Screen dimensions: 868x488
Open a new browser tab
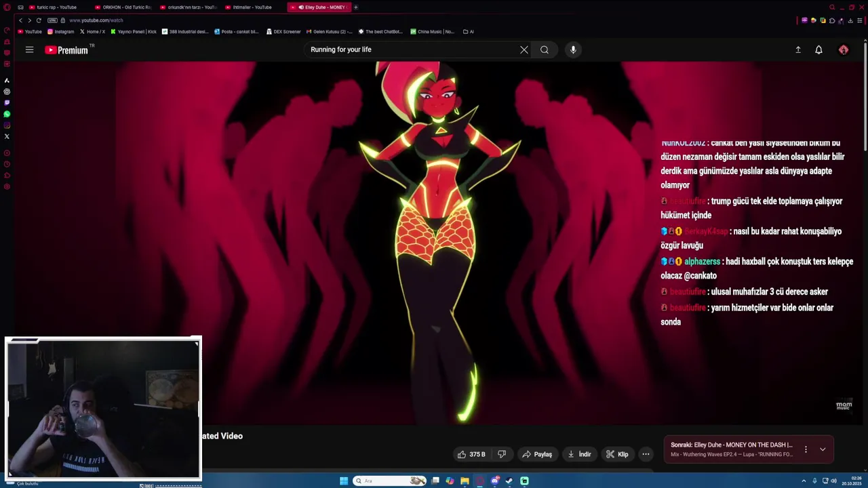point(356,7)
